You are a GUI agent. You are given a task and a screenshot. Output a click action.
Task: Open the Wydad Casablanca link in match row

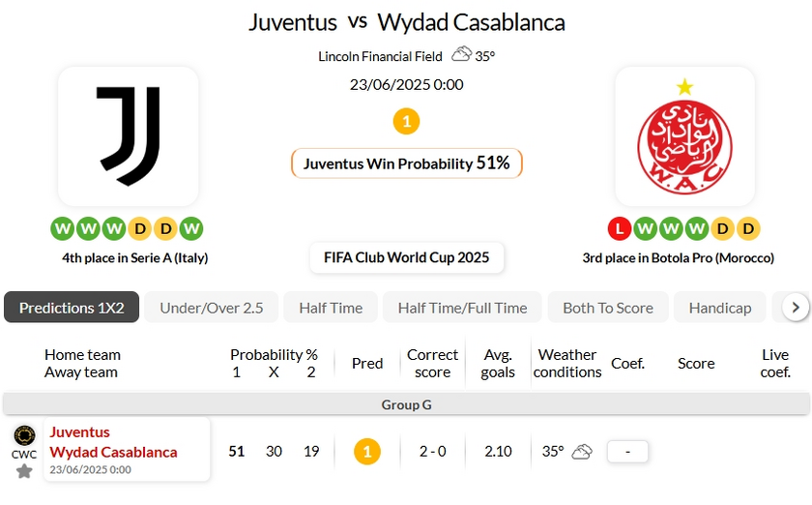[113, 452]
